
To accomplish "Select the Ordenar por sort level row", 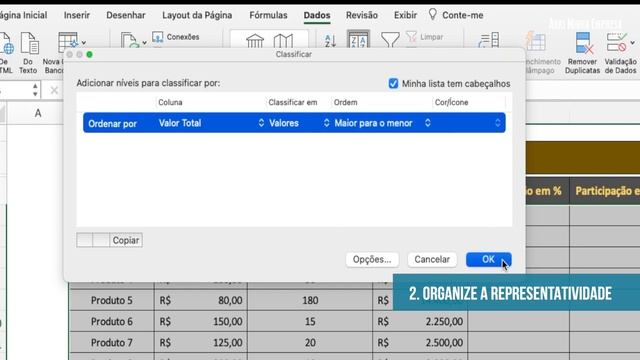I will click(x=294, y=123).
